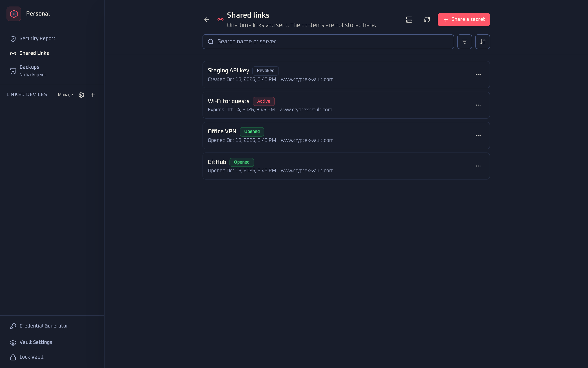The height and width of the screenshot is (368, 588).
Task: Click the "No backup yet" label
Action: click(32, 75)
